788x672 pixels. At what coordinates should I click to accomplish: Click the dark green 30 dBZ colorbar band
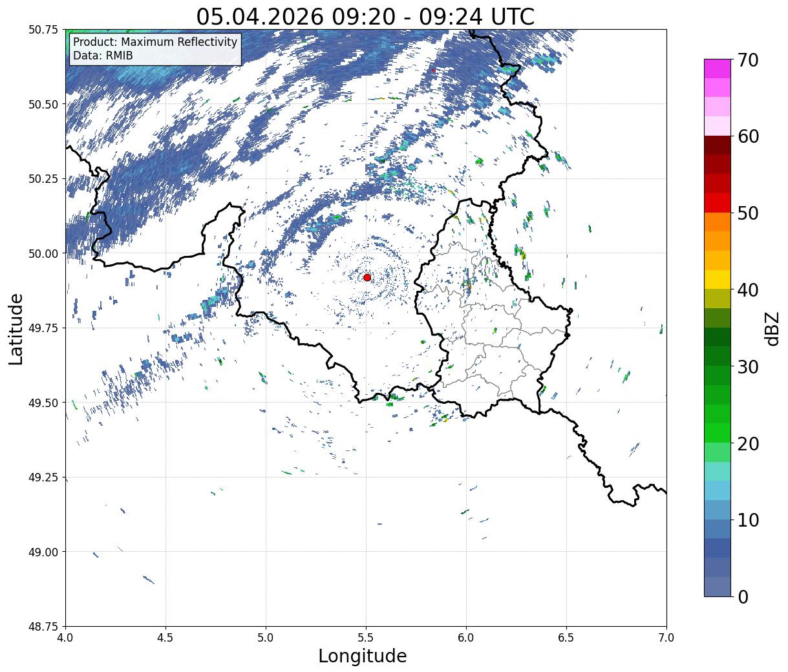pyautogui.click(x=718, y=356)
